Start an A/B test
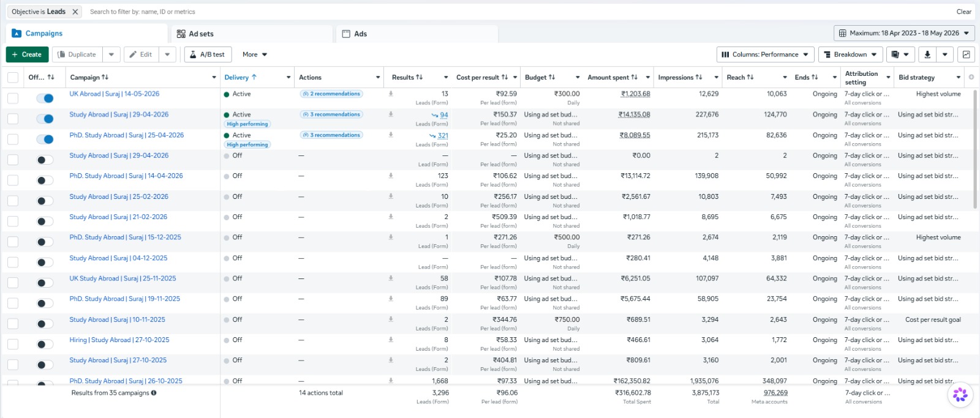Screen dimensions: 980x418 (x=208, y=54)
